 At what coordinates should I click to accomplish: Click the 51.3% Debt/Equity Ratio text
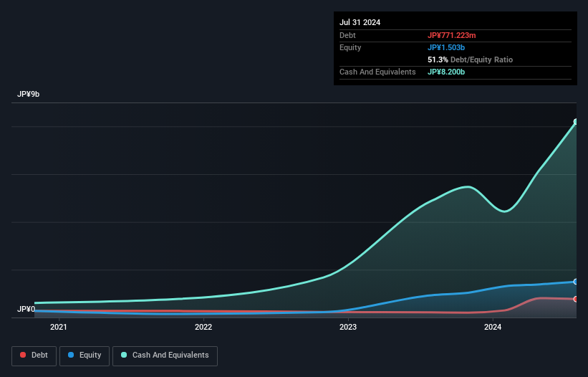471,59
